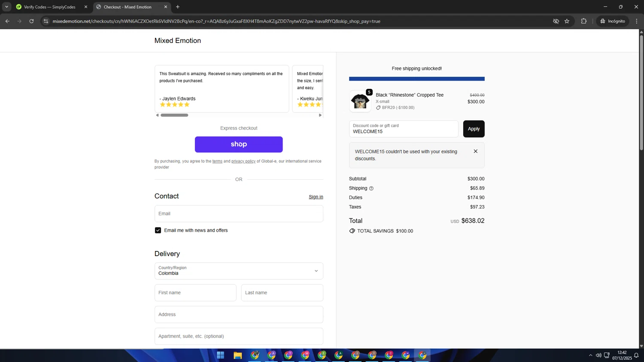Click the volume icon in tray

598,355
